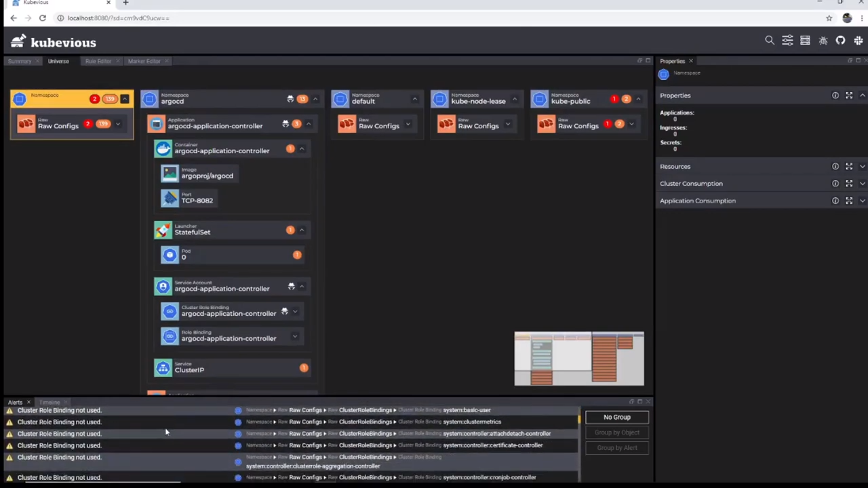Screen dimensions: 868x488
Task: Collapse the Properties section chevron
Action: (863, 96)
